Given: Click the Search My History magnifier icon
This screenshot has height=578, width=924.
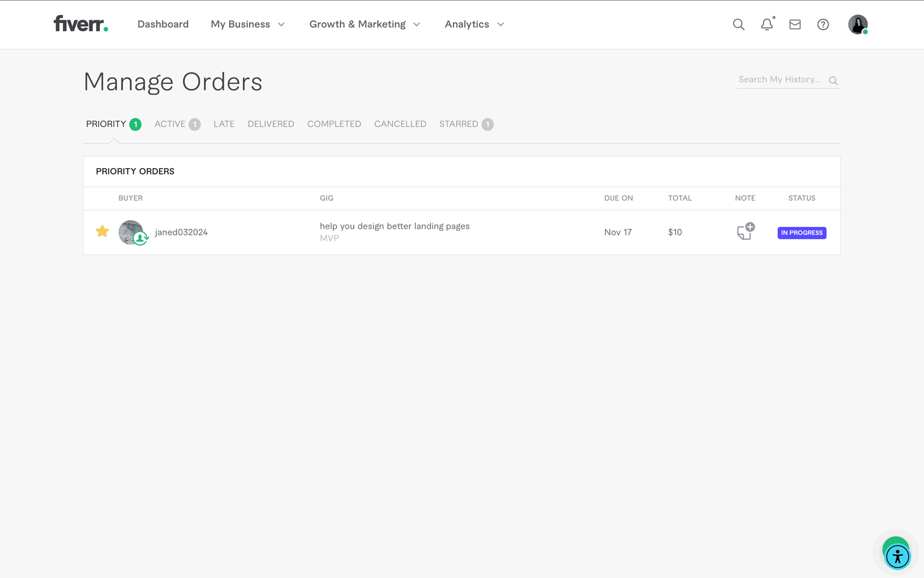Looking at the screenshot, I should point(833,80).
